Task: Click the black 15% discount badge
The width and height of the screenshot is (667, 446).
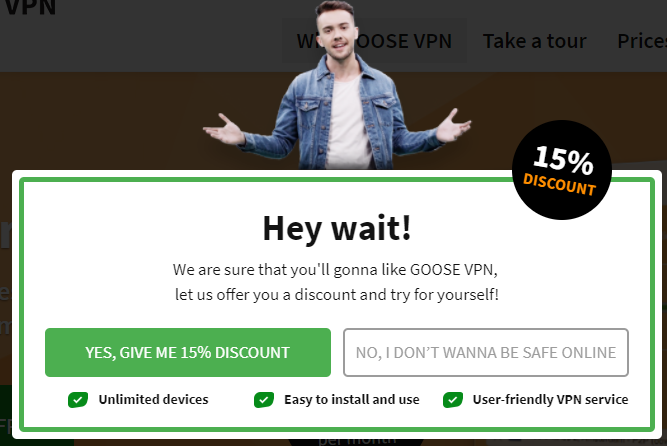Action: click(x=562, y=170)
